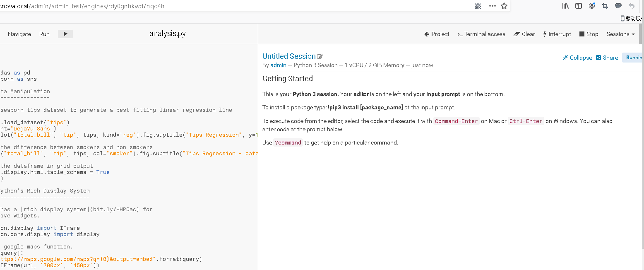Click the screenshot crop icon
This screenshot has height=270, width=644.
[605, 6]
